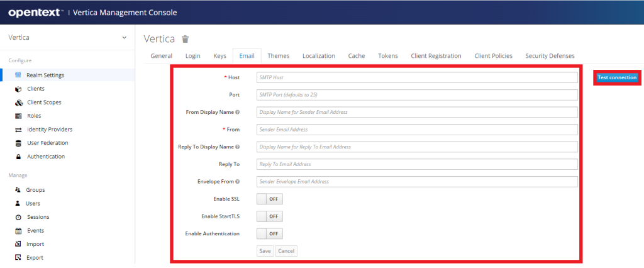Click the Identity Providers arrows icon
The height and width of the screenshot is (268, 644).
[x=18, y=130]
